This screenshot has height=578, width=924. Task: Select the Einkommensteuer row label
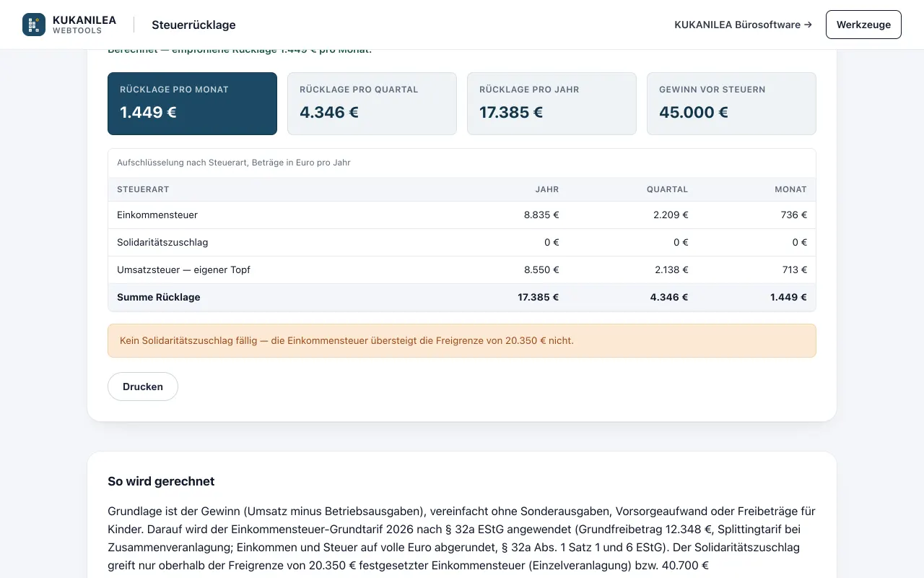[x=157, y=215]
